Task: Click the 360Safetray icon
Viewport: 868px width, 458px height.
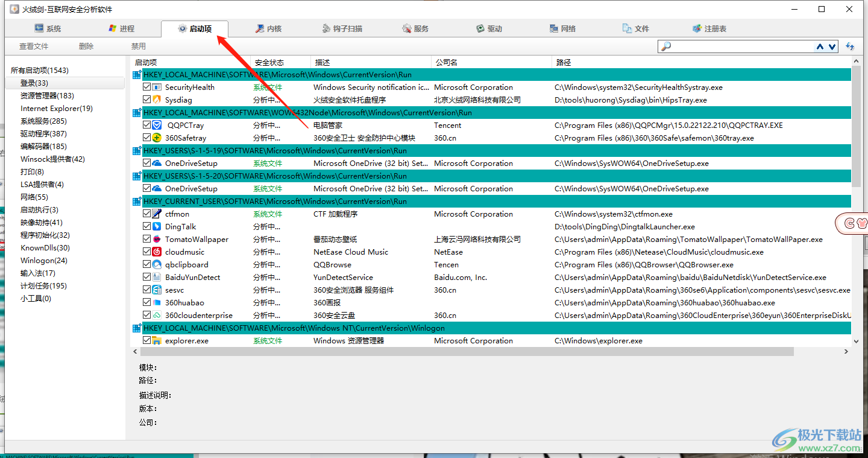Action: click(157, 138)
